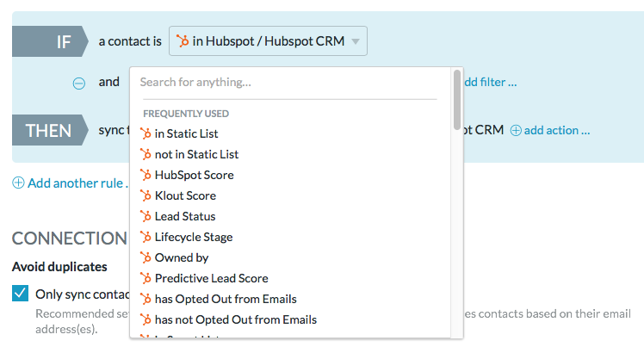Image resolution: width=644 pixels, height=347 pixels.
Task: Click the HubSpot logo in the source dropdown
Action: [183, 40]
